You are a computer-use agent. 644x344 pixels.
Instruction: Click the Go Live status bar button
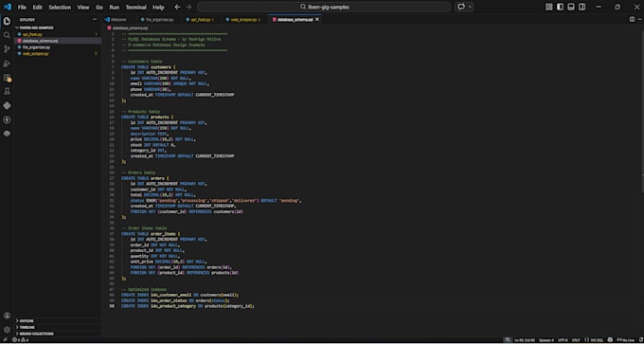click(x=625, y=340)
